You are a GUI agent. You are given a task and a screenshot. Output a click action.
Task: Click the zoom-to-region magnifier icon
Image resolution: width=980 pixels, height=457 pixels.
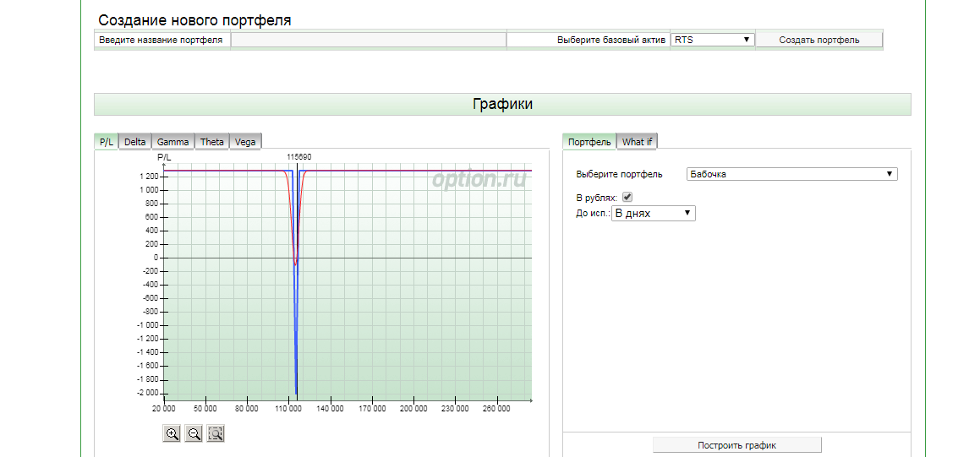[216, 433]
